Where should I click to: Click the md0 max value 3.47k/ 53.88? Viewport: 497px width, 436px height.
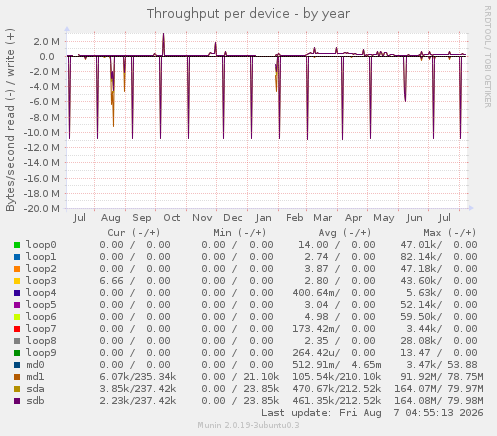442,365
